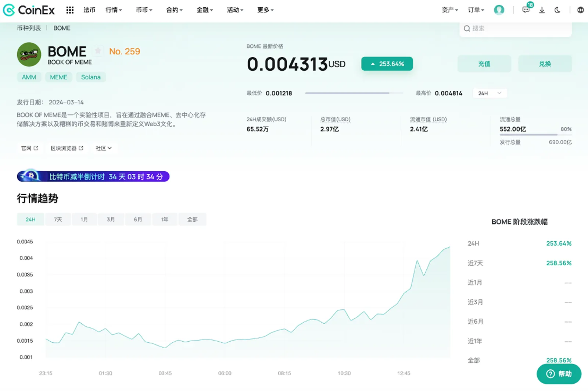Viewport: 588px width, 391px height.
Task: Click the BOOK OF MEME name text
Action: pos(70,62)
